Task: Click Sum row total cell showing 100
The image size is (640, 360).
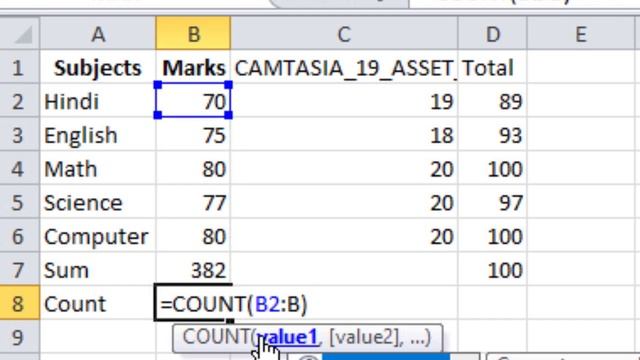Action: (x=492, y=269)
